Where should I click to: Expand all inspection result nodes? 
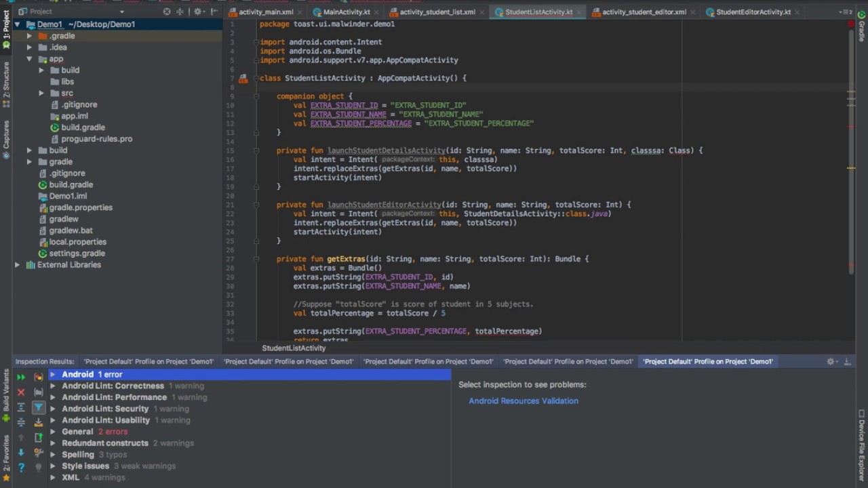(x=21, y=407)
